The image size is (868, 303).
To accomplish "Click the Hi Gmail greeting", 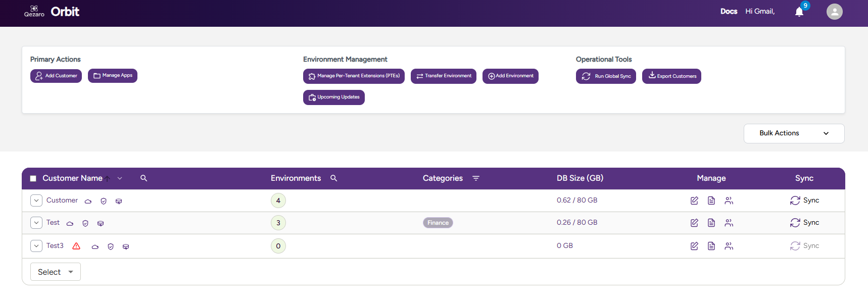I will [760, 11].
